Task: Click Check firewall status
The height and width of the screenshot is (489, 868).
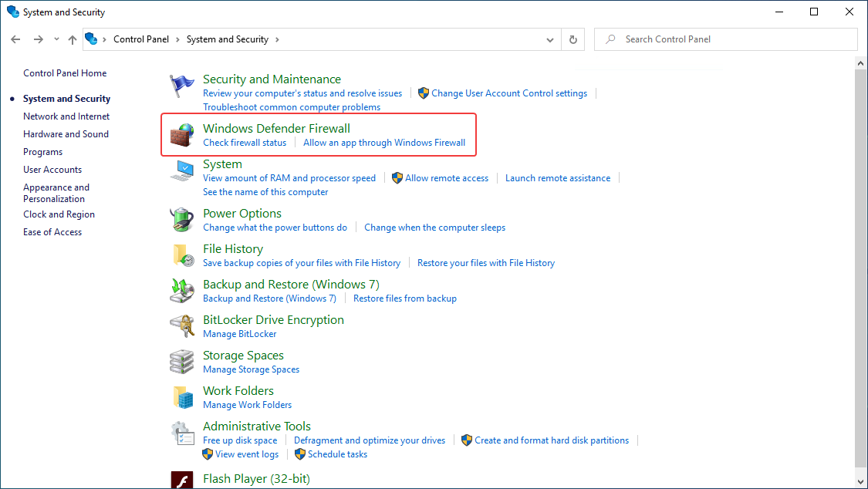Action: (245, 143)
